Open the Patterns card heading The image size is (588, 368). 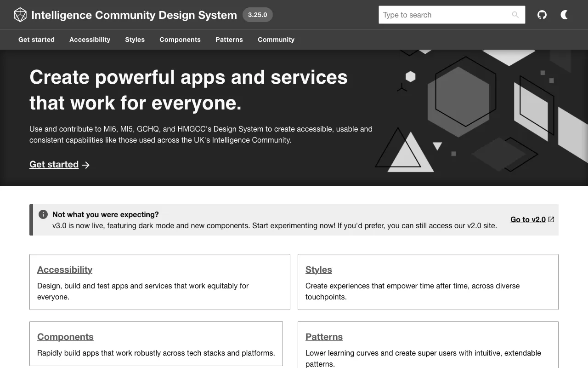(324, 337)
